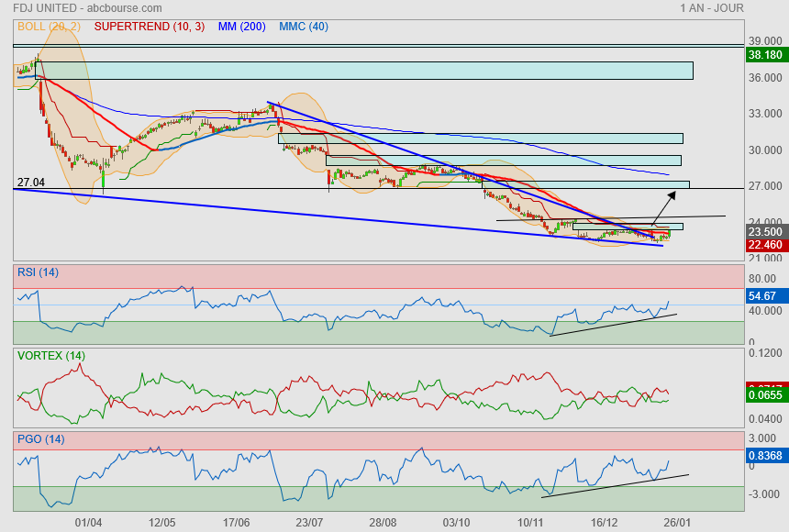Click the 33.000 price axis label
789x532 pixels.
coord(765,114)
